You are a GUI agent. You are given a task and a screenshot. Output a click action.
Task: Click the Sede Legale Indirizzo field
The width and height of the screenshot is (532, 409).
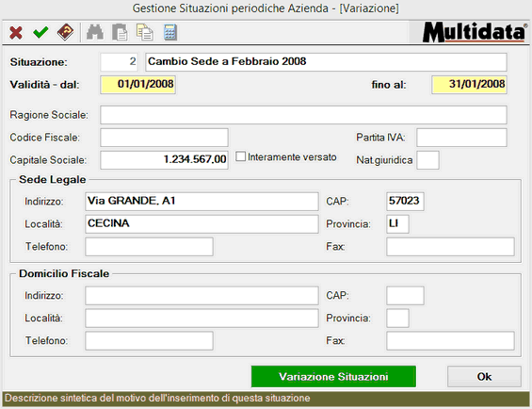202,202
